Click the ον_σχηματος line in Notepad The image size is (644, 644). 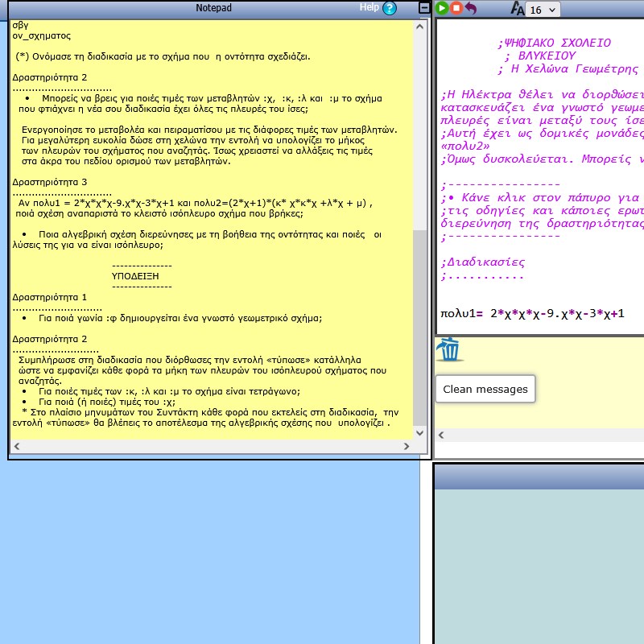(x=42, y=35)
